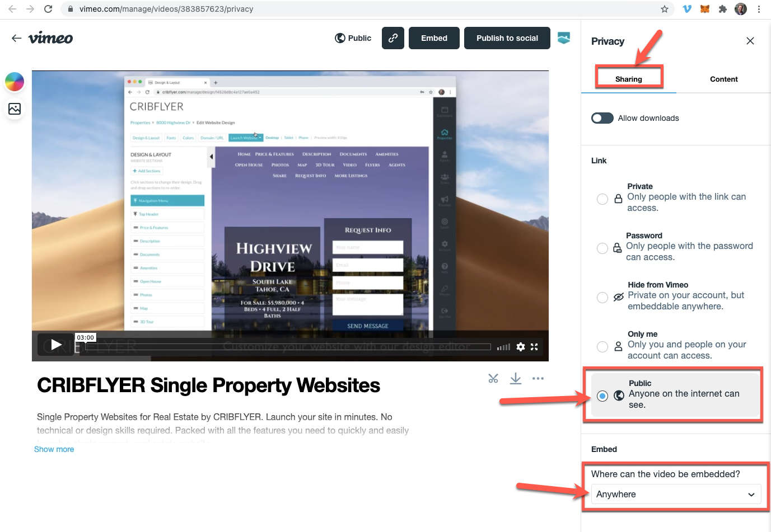Expand the Anywhere embed dropdown
771x532 pixels.
coord(676,495)
